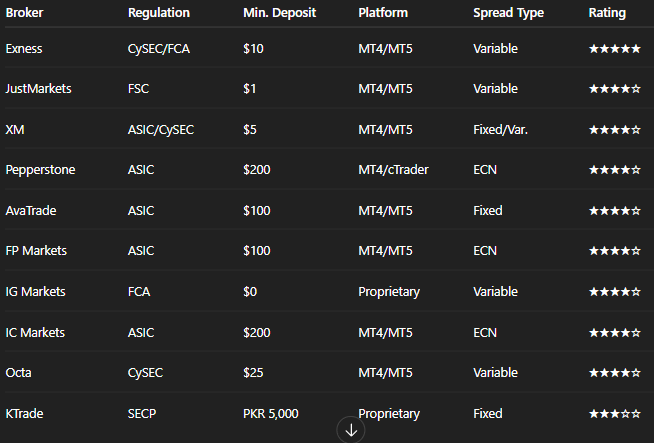654x443 pixels.
Task: Click the MT4/cTrader platform cell
Action: (393, 170)
